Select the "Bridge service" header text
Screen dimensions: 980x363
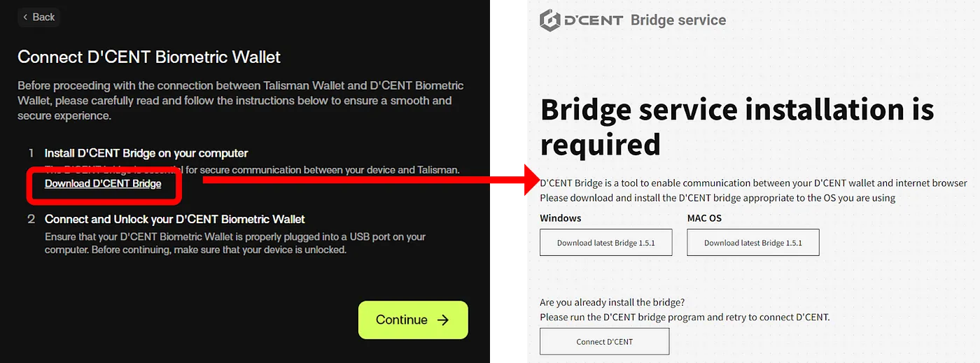tap(678, 20)
